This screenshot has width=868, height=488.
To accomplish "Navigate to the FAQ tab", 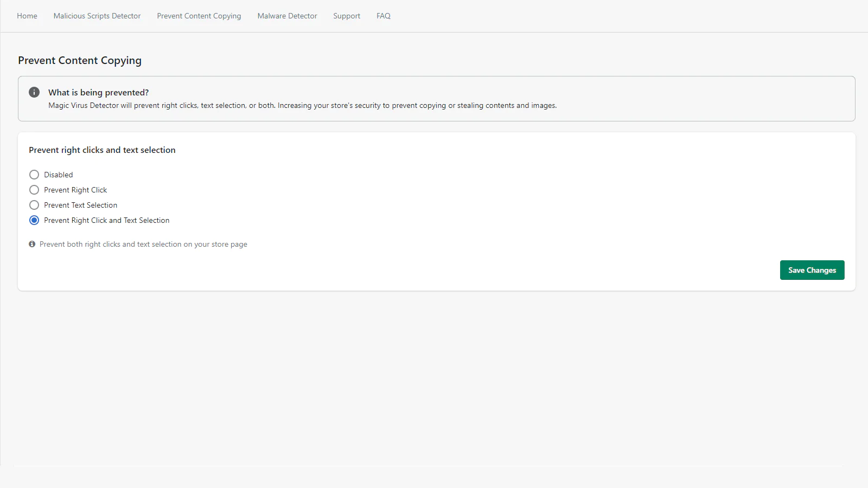I will pyautogui.click(x=384, y=16).
